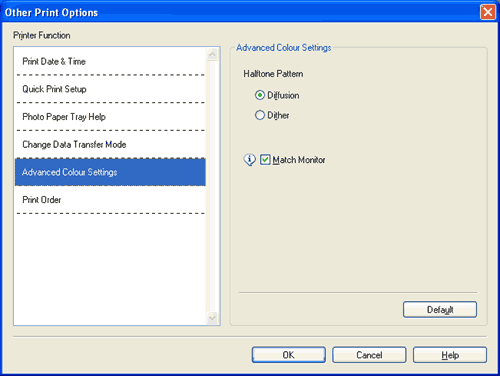Viewport: 500px width, 376px height.
Task: Click the info icon beside Match Monitor
Action: coord(250,160)
